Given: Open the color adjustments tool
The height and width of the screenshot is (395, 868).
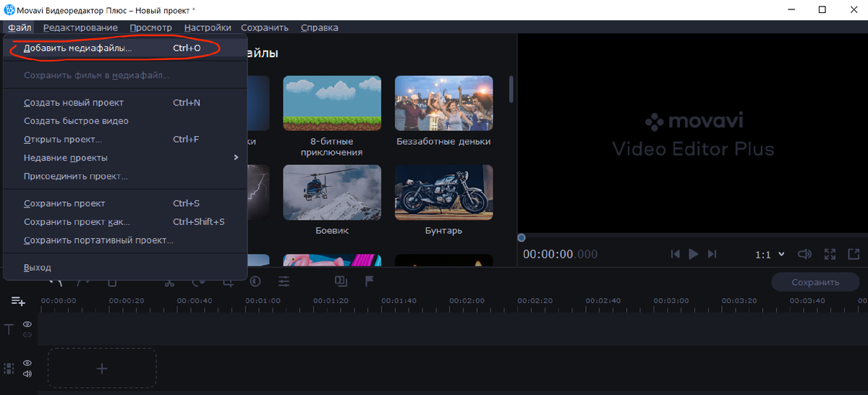Looking at the screenshot, I should (256, 281).
